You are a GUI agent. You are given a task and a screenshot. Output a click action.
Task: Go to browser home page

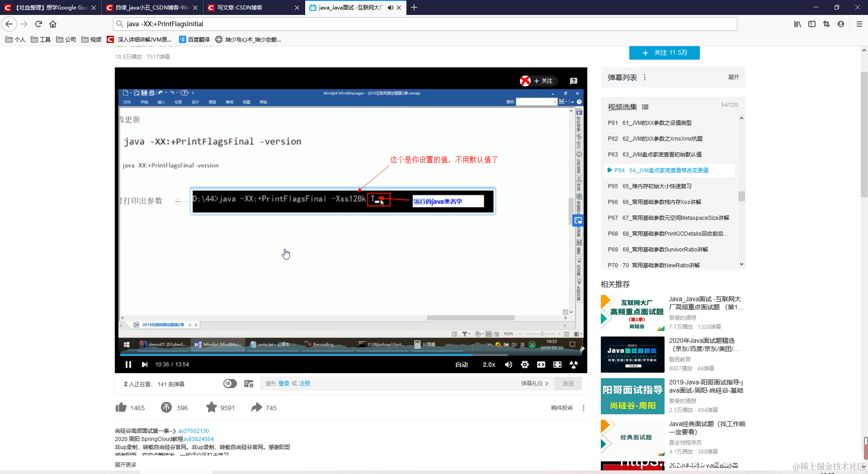tap(53, 24)
